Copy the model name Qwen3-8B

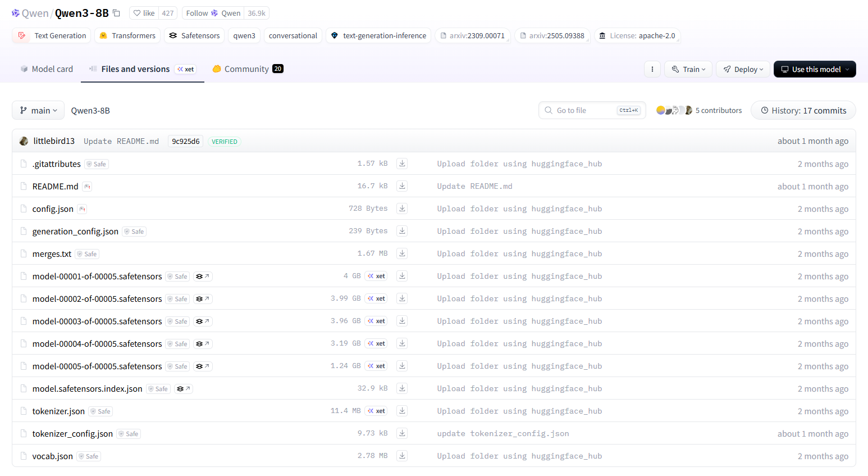(116, 13)
